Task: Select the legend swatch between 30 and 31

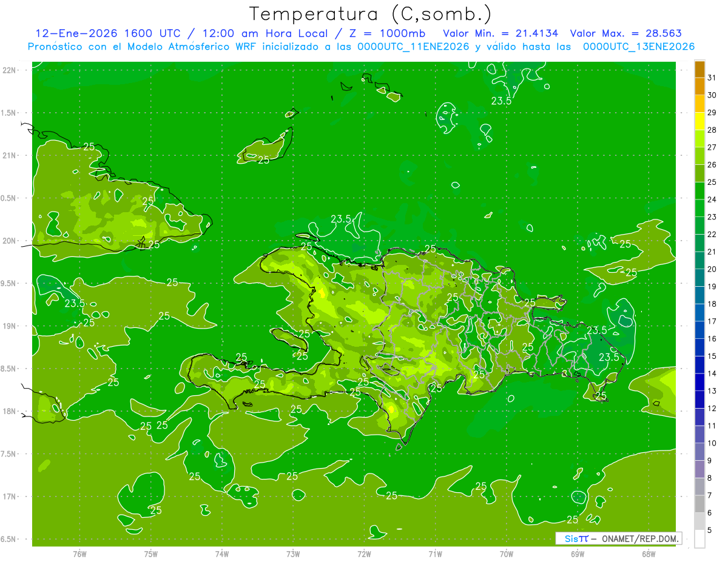Action: pyautogui.click(x=699, y=87)
